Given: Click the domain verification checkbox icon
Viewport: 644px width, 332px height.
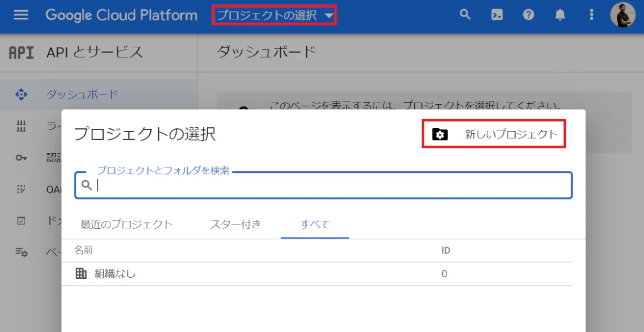Looking at the screenshot, I should 21,220.
